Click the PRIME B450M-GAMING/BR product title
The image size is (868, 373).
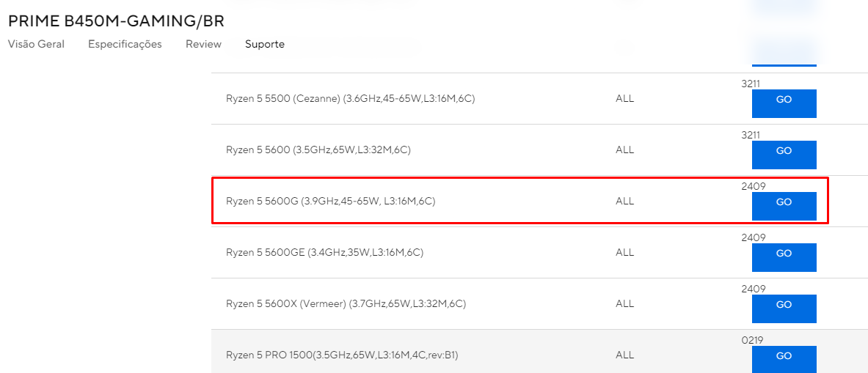click(x=116, y=21)
